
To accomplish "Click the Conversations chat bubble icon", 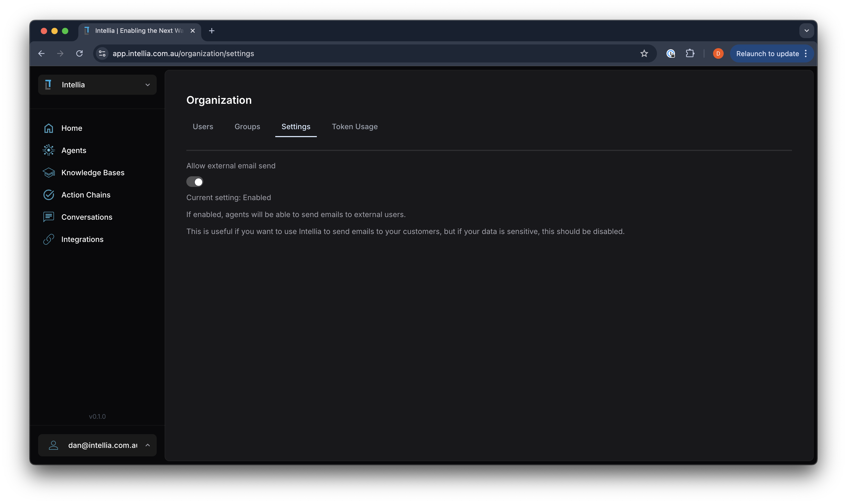I will pos(48,217).
